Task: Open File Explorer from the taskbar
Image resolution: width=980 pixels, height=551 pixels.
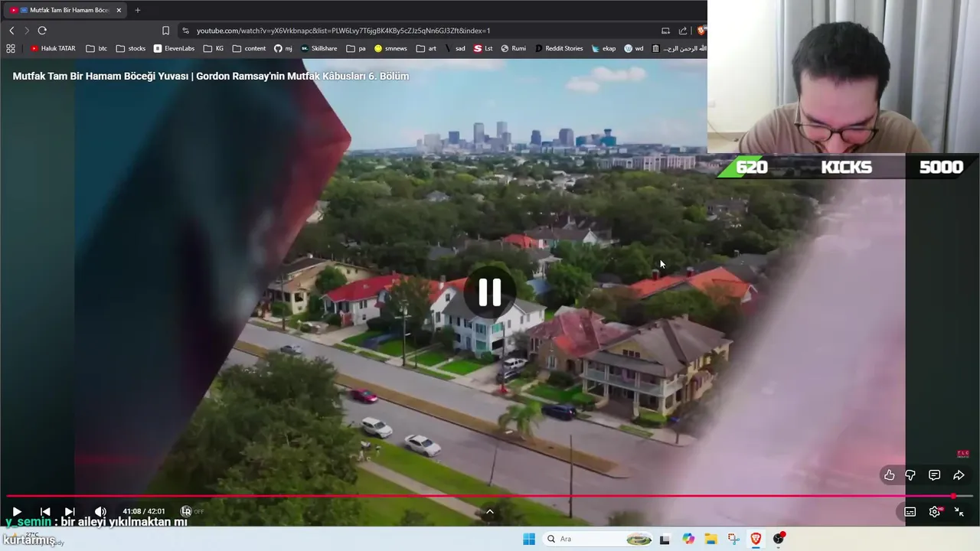Action: [710, 539]
